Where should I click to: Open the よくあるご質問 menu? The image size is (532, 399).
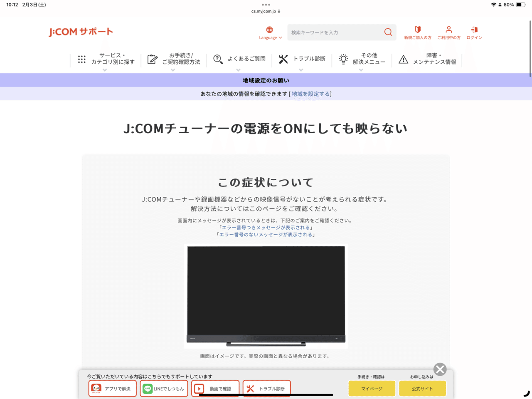pyautogui.click(x=246, y=59)
